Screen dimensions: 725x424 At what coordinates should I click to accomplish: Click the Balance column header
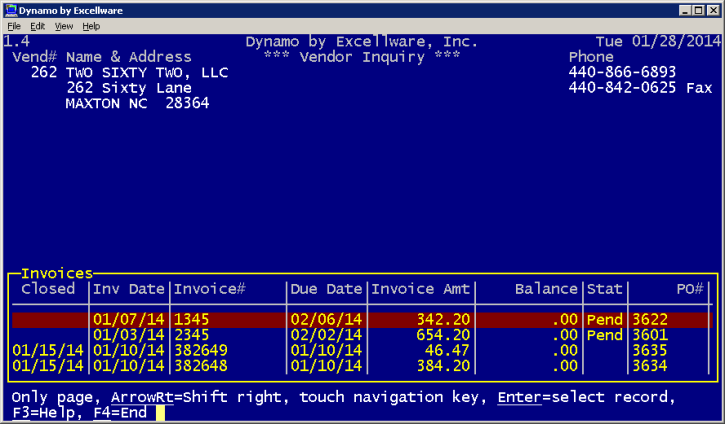click(547, 289)
